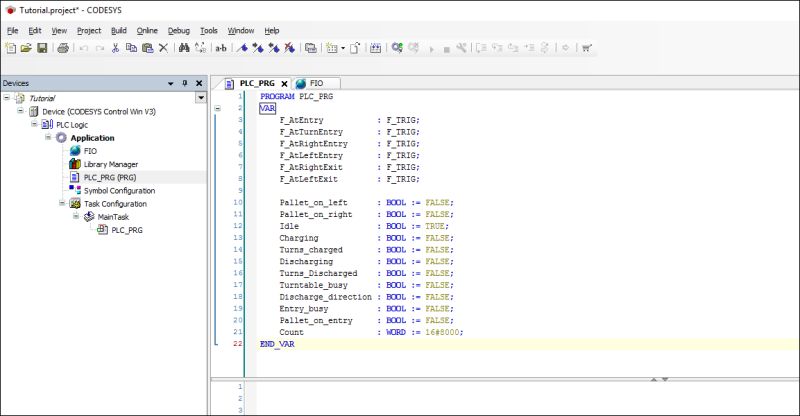Viewport: 800px width, 416px height.
Task: Click the Replace toolbar icon
Action: (x=201, y=48)
